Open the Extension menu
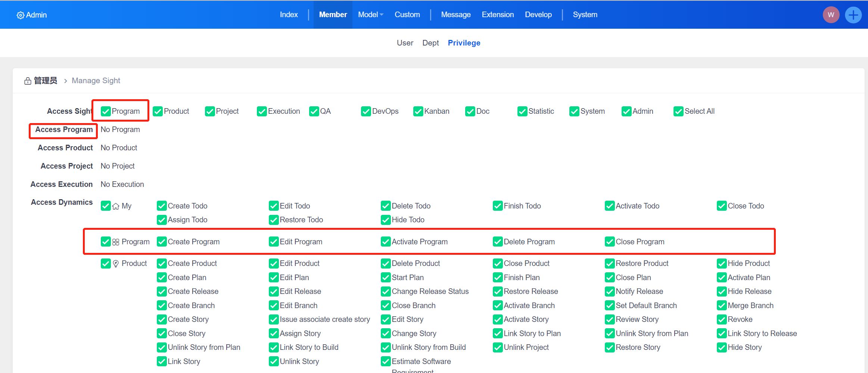This screenshot has width=868, height=373. click(497, 15)
